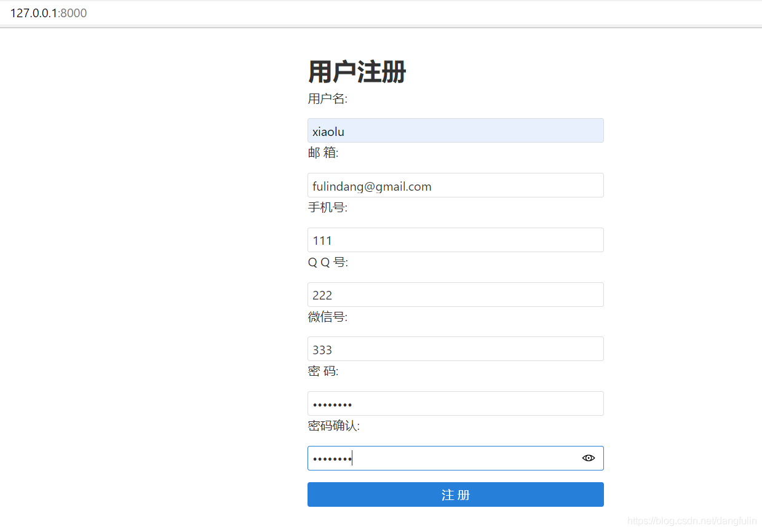Click the 用户名 label
The height and width of the screenshot is (532, 762).
coord(327,98)
